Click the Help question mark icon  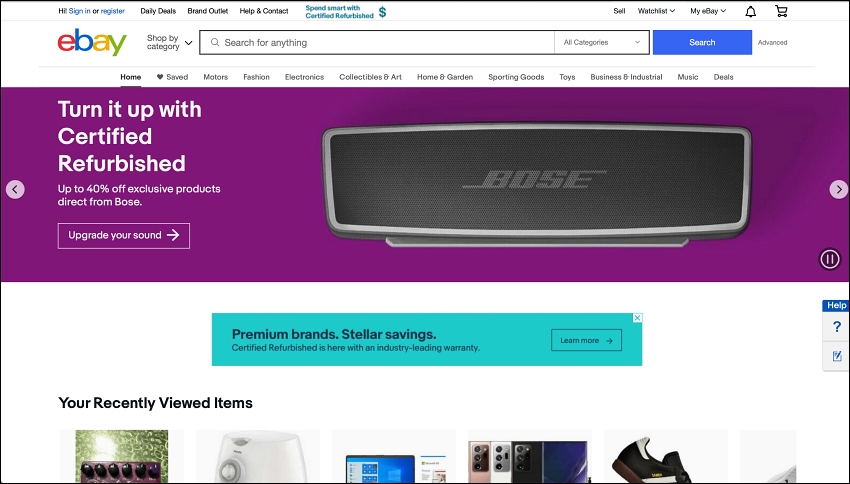click(x=837, y=327)
